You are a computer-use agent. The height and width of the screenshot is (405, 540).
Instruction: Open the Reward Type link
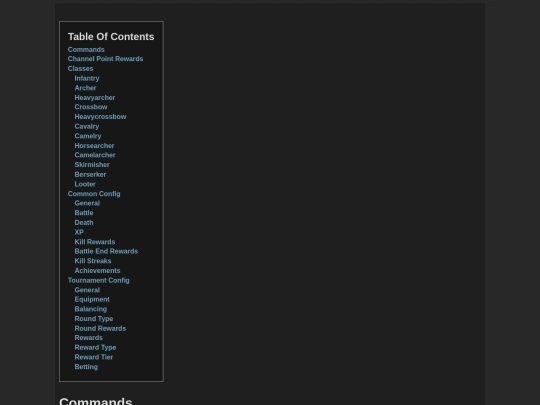(95, 347)
